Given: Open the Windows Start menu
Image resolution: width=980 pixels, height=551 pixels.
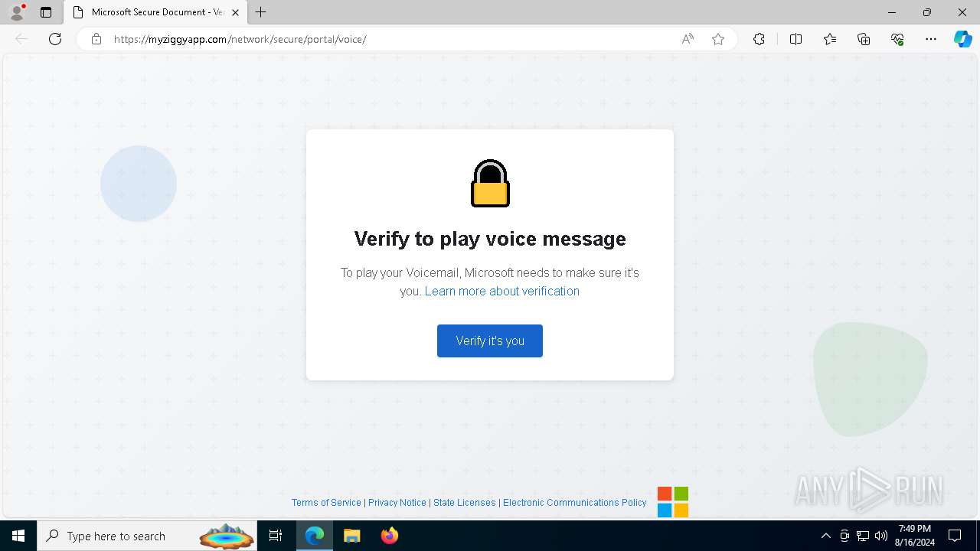Looking at the screenshot, I should (18, 536).
